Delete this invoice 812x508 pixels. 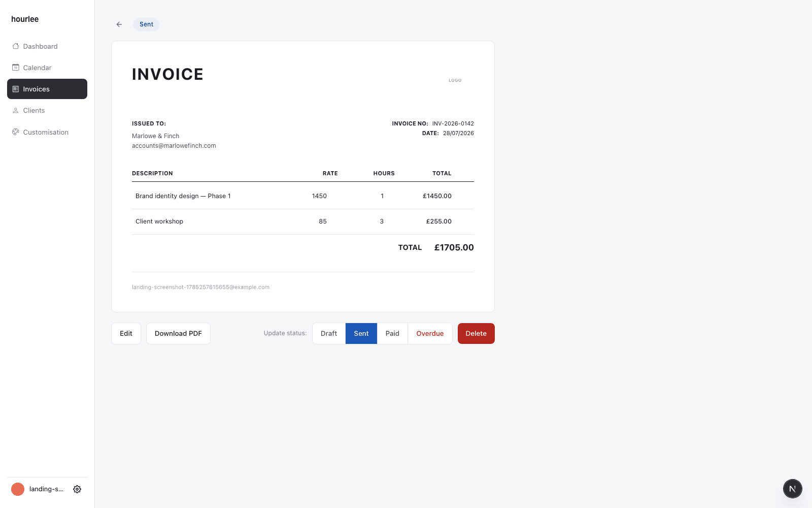click(x=476, y=334)
